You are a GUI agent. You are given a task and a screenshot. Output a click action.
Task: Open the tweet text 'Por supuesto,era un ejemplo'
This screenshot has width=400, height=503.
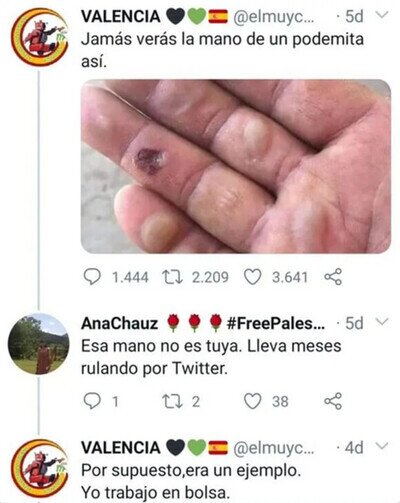(x=191, y=471)
